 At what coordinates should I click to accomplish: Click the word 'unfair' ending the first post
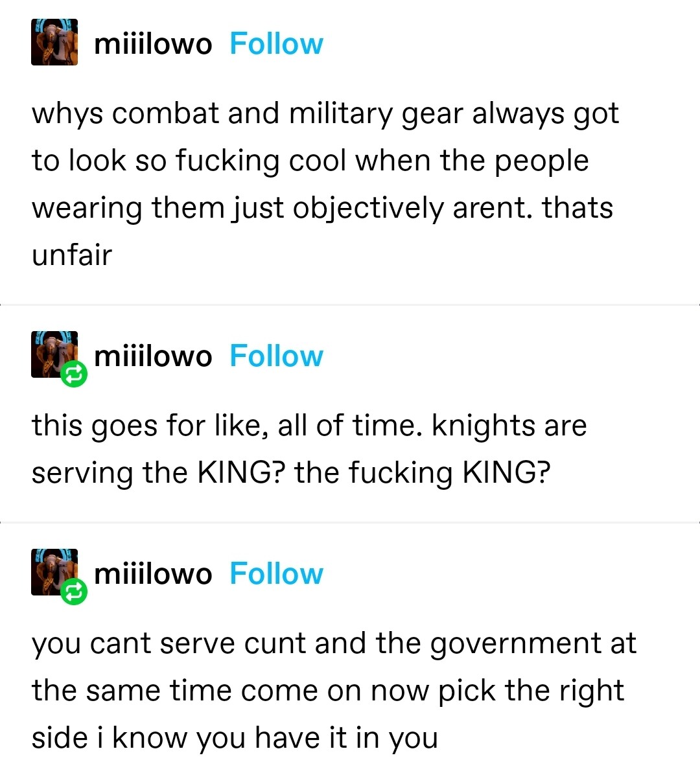pos(72,255)
